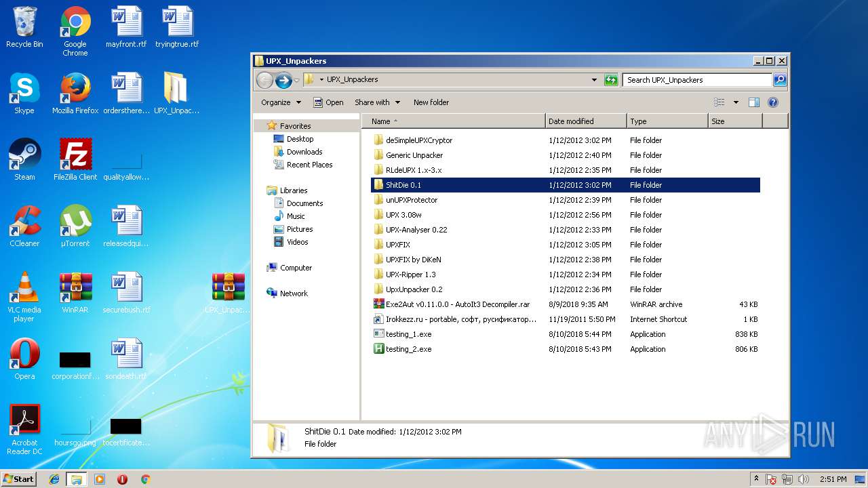
Task: Select testing_2.exe file
Action: pos(566,349)
